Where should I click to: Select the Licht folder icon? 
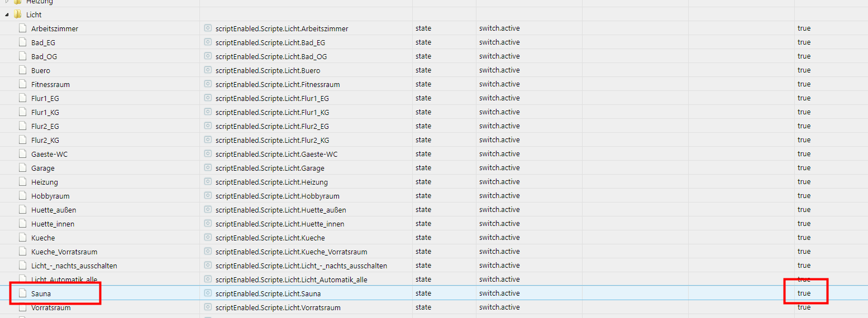pos(18,15)
